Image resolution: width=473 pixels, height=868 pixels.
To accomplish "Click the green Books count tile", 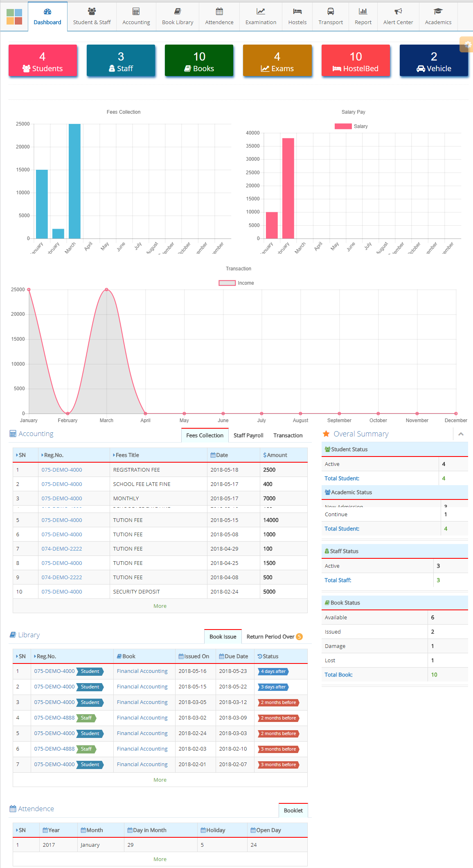I will [199, 61].
